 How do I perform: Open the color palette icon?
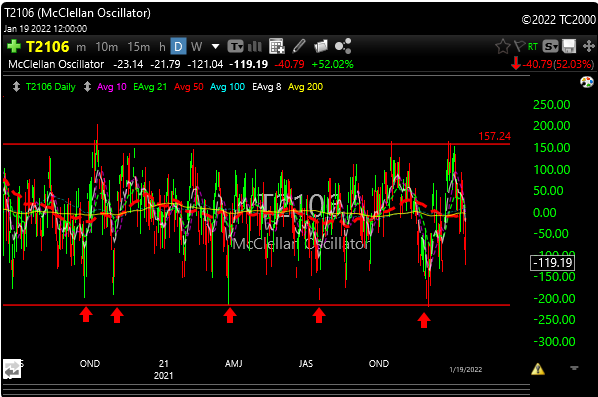click(x=587, y=82)
